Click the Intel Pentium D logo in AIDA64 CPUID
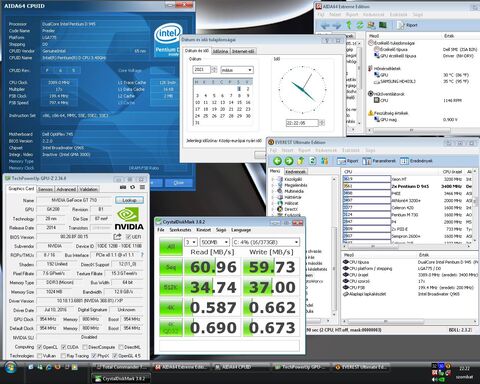Screen dimensions: 480x384 (x=169, y=40)
